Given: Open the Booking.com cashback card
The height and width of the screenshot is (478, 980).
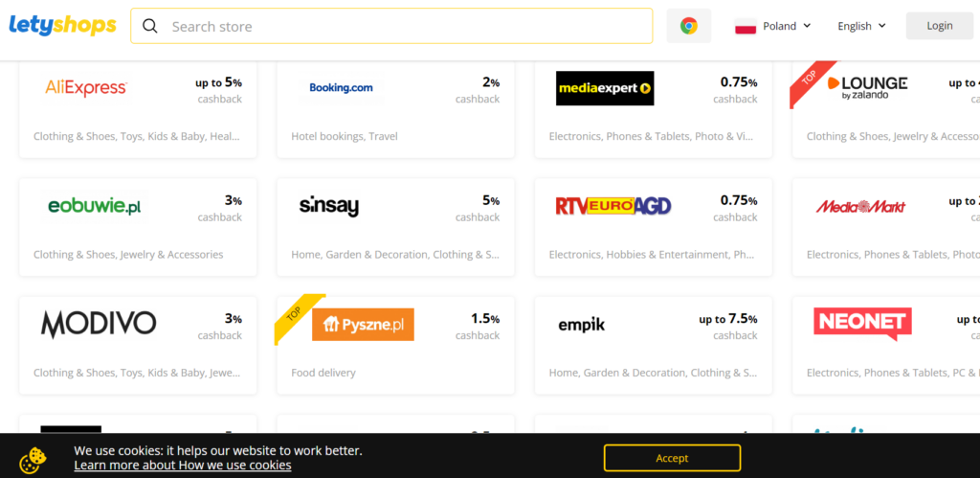Looking at the screenshot, I should pyautogui.click(x=395, y=109).
